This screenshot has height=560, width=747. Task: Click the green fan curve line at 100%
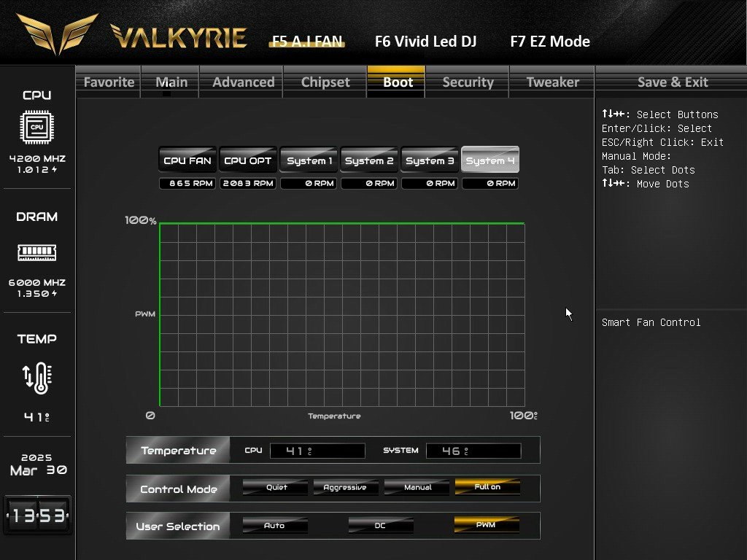(x=341, y=223)
